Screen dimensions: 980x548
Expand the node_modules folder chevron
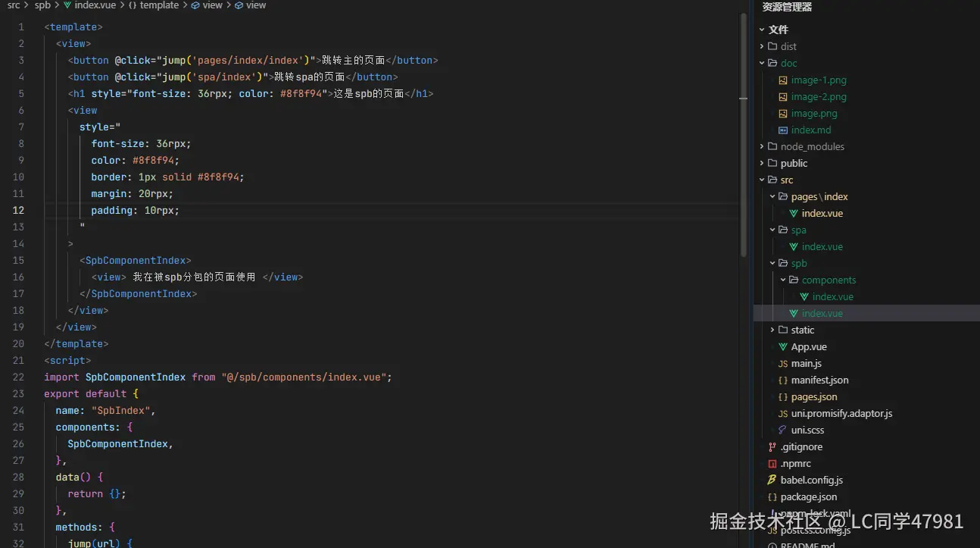click(762, 146)
